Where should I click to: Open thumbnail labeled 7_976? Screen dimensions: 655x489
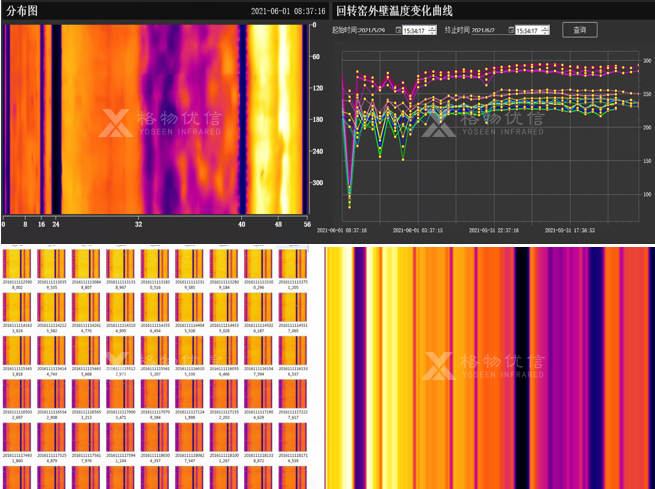click(86, 438)
